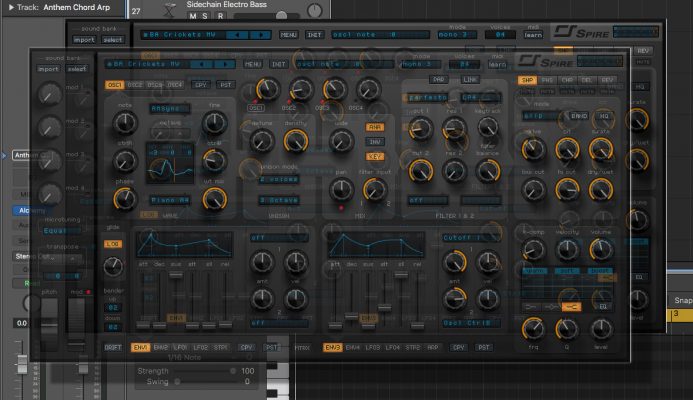Record-enable the Sidechain Electro Bass track
Screen dimensions: 693x400
tap(220, 18)
